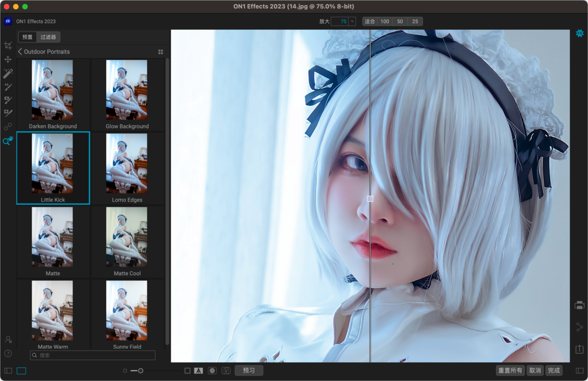This screenshot has width=588, height=381.
Task: Switch to the 预置 presets tab
Action: point(27,37)
